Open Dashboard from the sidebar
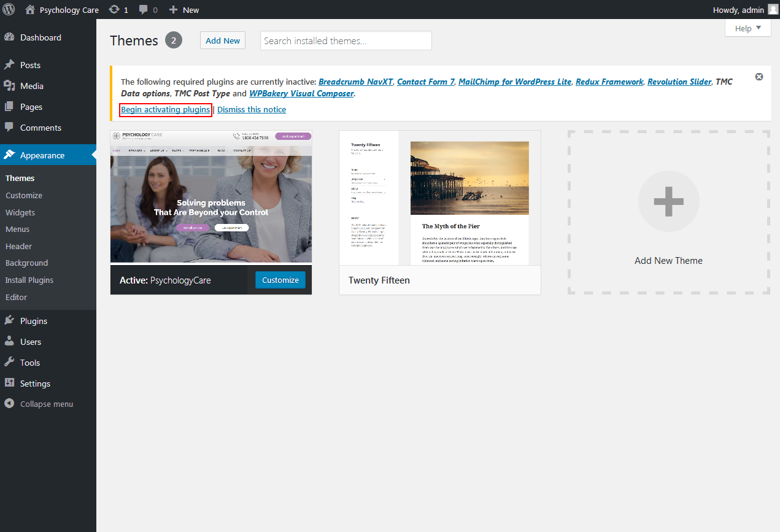780x532 pixels. [x=41, y=37]
